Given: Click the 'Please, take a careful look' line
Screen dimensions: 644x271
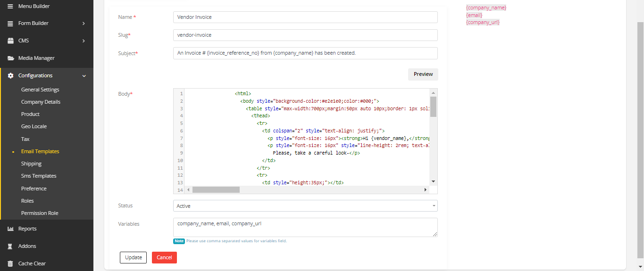Looking at the screenshot, I should (316, 153).
